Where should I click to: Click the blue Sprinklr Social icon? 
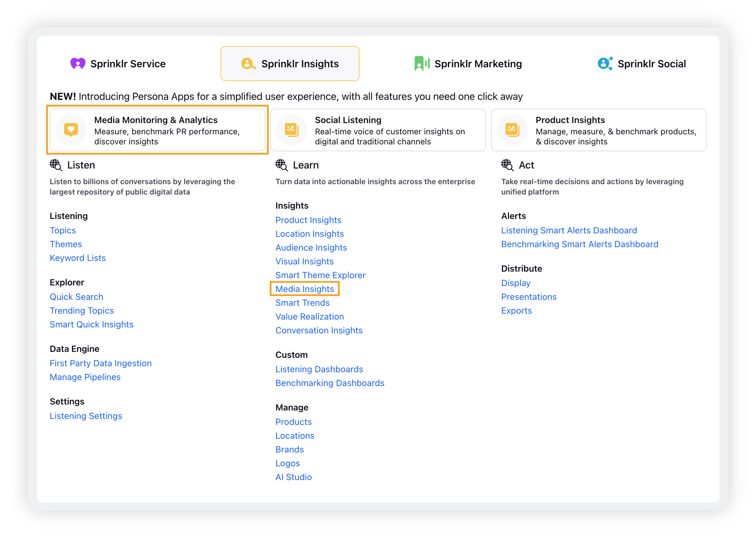(x=605, y=63)
